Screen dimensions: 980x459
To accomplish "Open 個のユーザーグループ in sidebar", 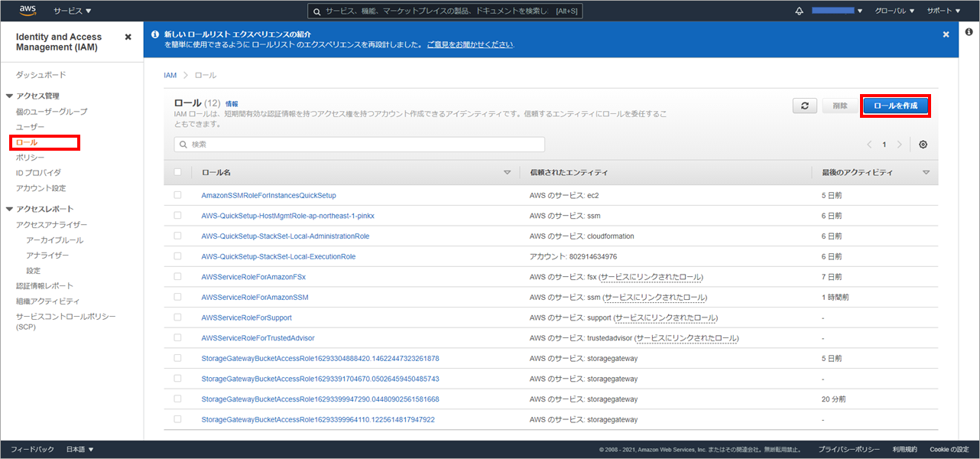I will click(52, 112).
